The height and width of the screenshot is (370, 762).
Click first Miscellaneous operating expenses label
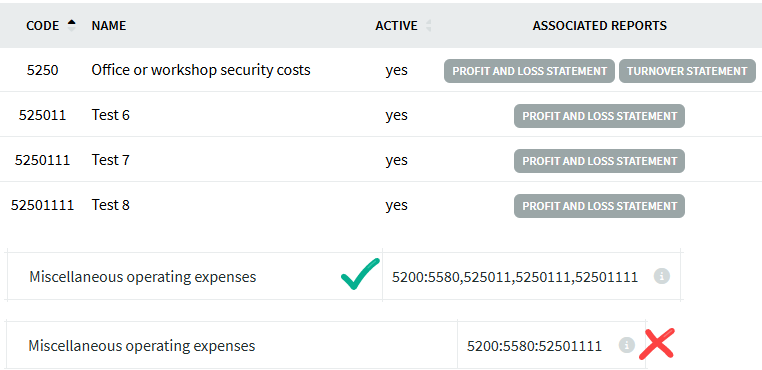(142, 277)
